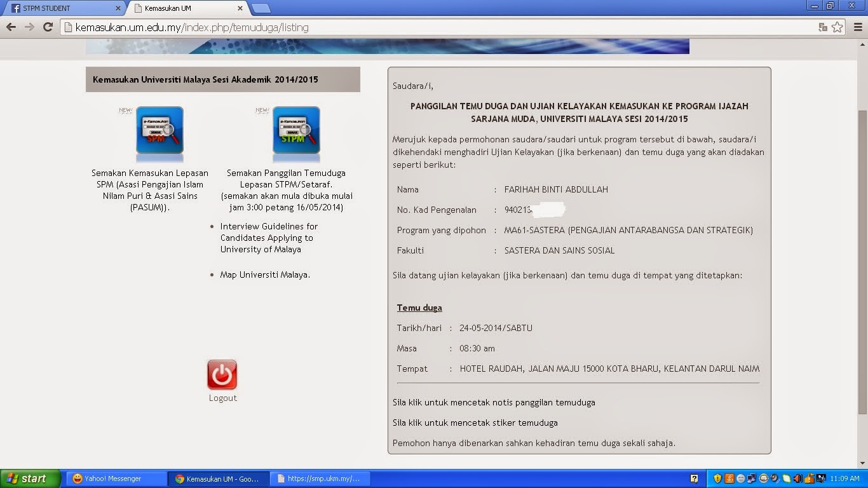
Task: Close the STPM STUDENT Facebook tab
Action: click(x=118, y=9)
